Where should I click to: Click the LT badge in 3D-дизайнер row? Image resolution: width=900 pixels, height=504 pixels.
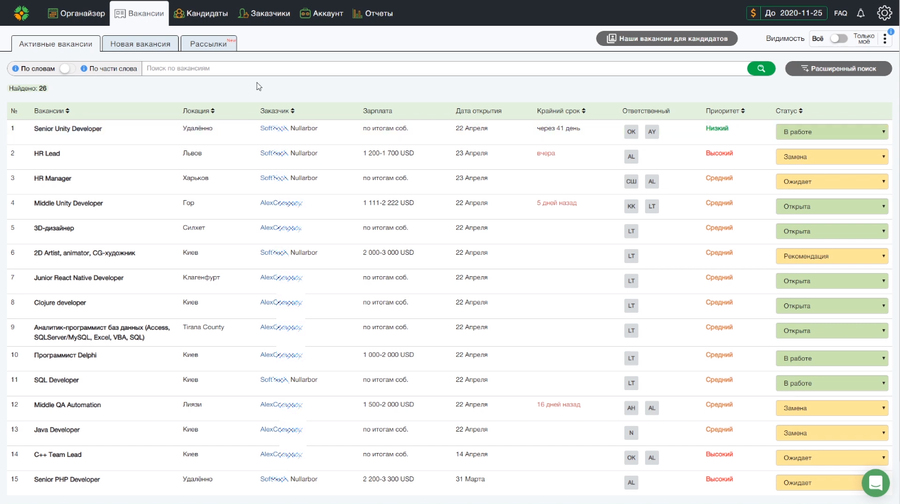coord(631,231)
